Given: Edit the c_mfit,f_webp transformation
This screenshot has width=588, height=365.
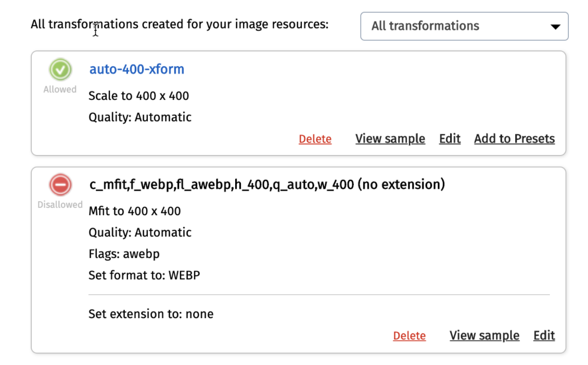Looking at the screenshot, I should tap(544, 335).
